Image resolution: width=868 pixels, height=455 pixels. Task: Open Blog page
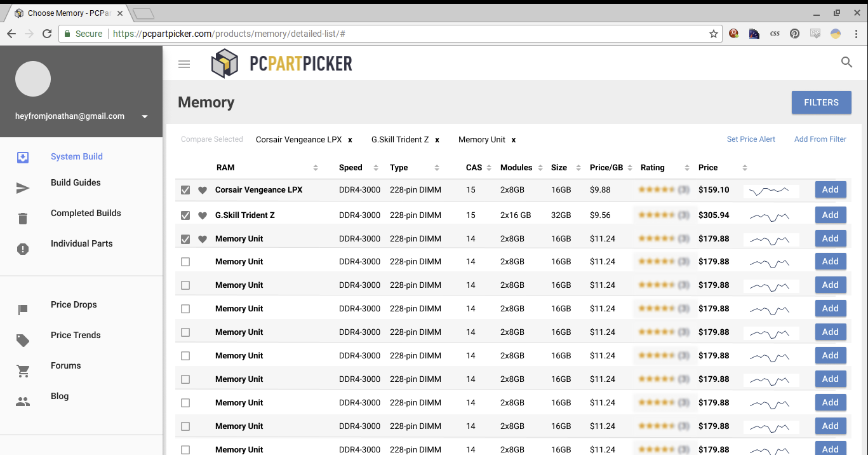point(60,397)
